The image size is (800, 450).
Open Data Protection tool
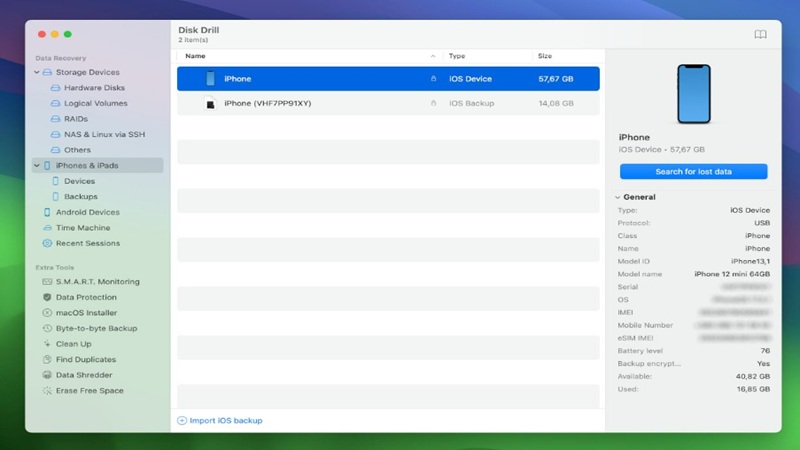(x=86, y=297)
